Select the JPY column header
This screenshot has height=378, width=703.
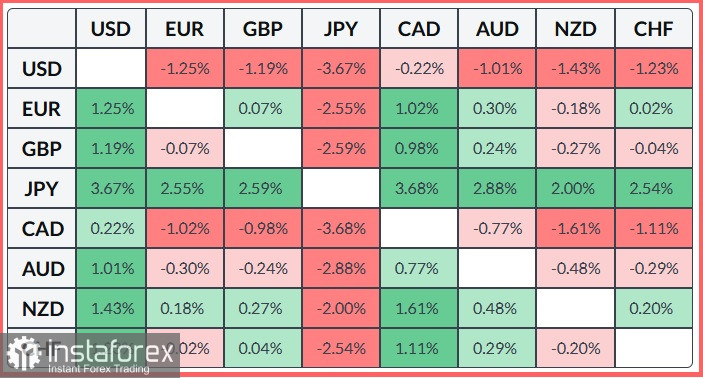[x=341, y=29]
